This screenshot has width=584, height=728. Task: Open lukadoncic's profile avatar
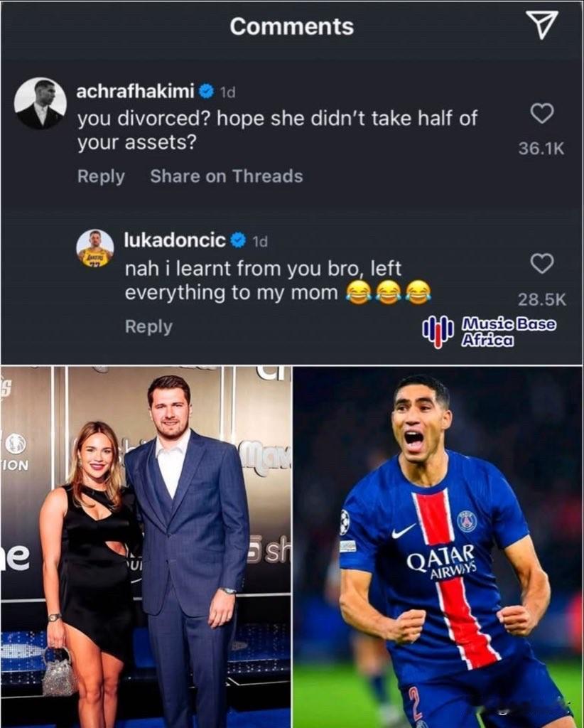(95, 248)
